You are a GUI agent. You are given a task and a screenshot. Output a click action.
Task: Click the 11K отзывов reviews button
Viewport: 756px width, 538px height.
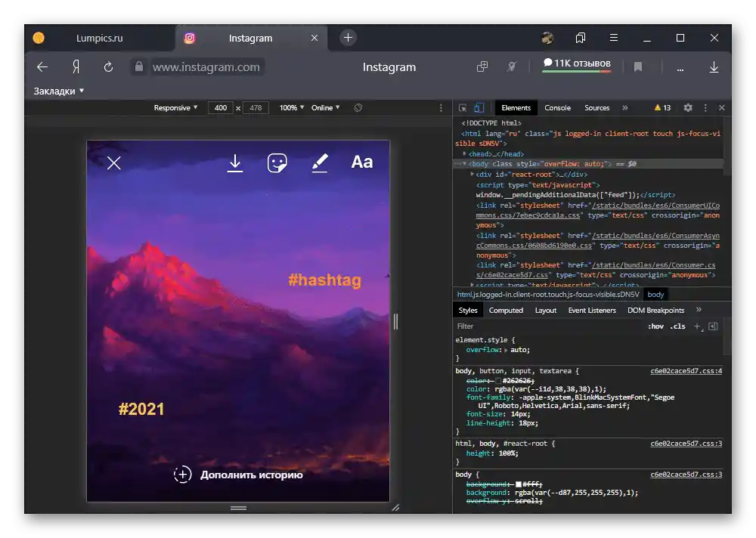(x=577, y=64)
